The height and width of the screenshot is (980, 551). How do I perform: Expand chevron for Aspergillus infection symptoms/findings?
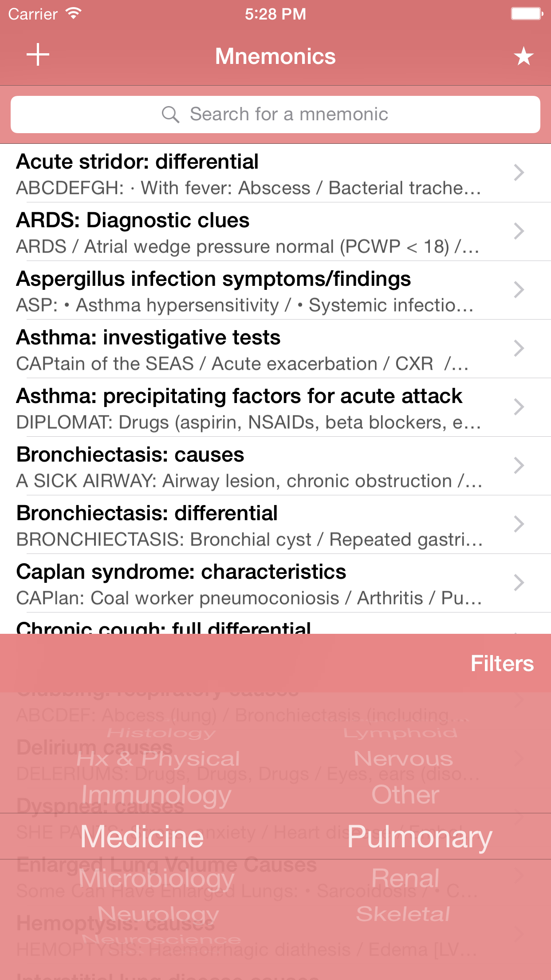(519, 290)
